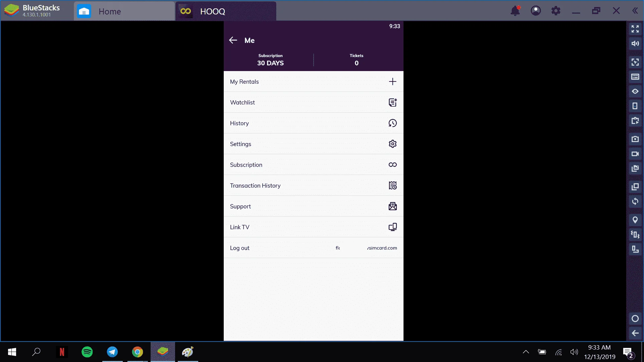The image size is (644, 362).
Task: Click the Support envelope icon
Action: pos(392,206)
